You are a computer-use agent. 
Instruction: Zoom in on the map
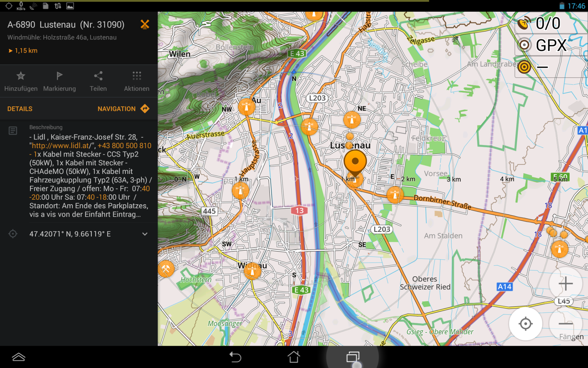[x=566, y=284]
